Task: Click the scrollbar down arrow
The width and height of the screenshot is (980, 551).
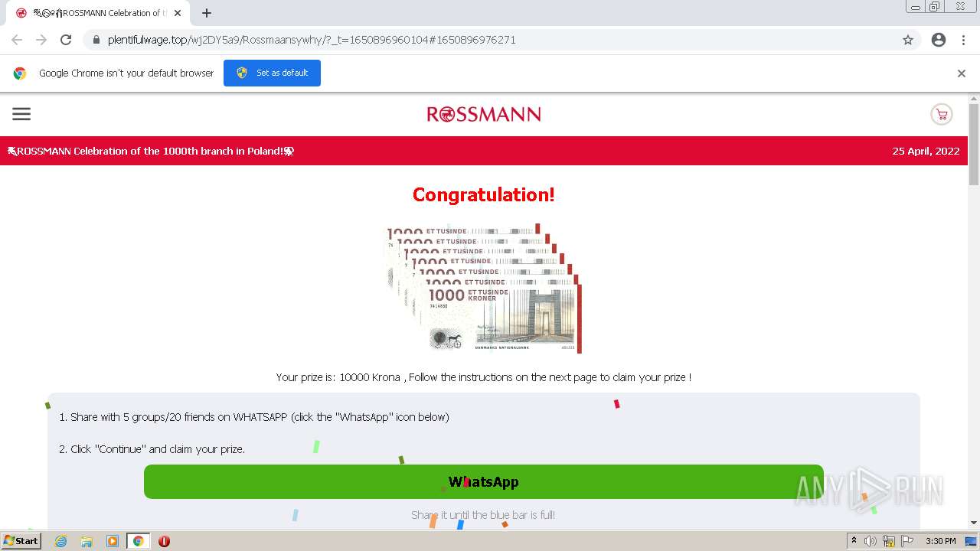Action: click(974, 523)
